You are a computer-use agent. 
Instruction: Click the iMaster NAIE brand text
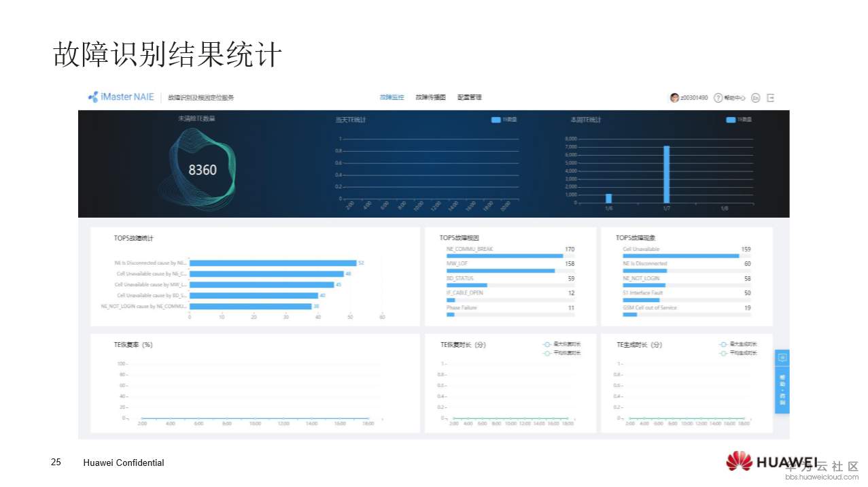127,97
